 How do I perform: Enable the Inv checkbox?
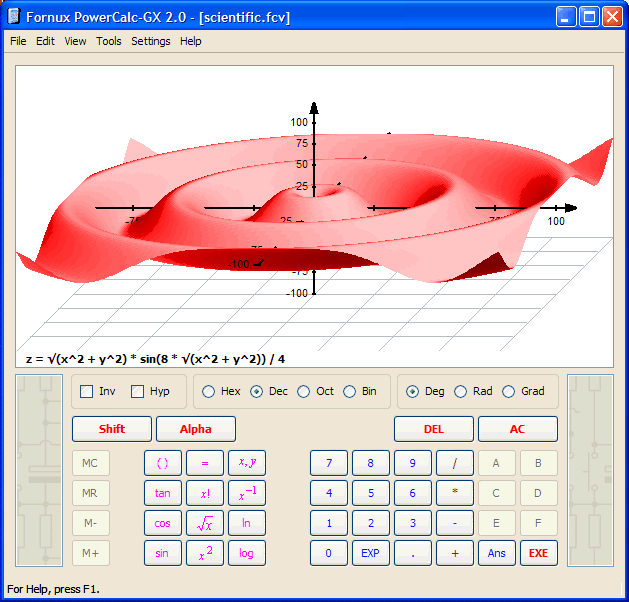coord(87,391)
